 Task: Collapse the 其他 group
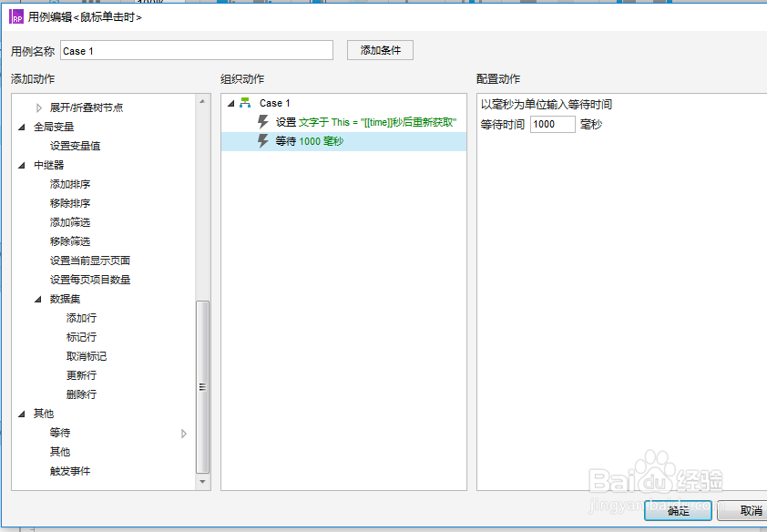[x=21, y=413]
